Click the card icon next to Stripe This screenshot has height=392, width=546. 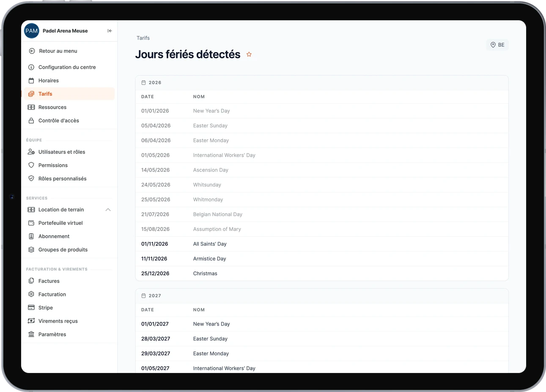31,307
